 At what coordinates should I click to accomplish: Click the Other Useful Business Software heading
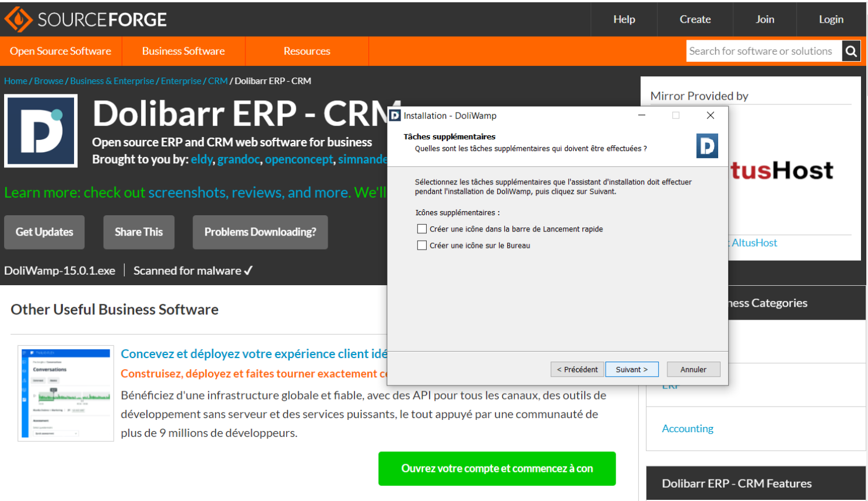point(114,310)
